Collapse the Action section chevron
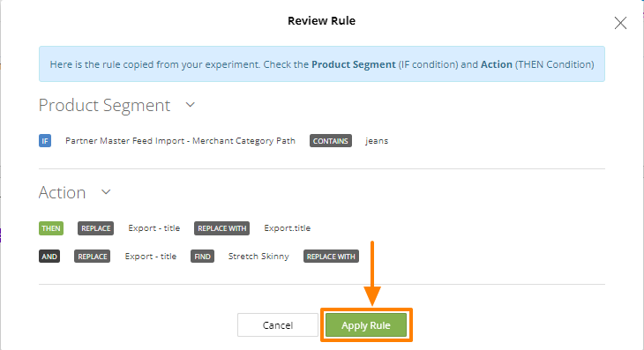The image size is (644, 350). click(x=106, y=192)
